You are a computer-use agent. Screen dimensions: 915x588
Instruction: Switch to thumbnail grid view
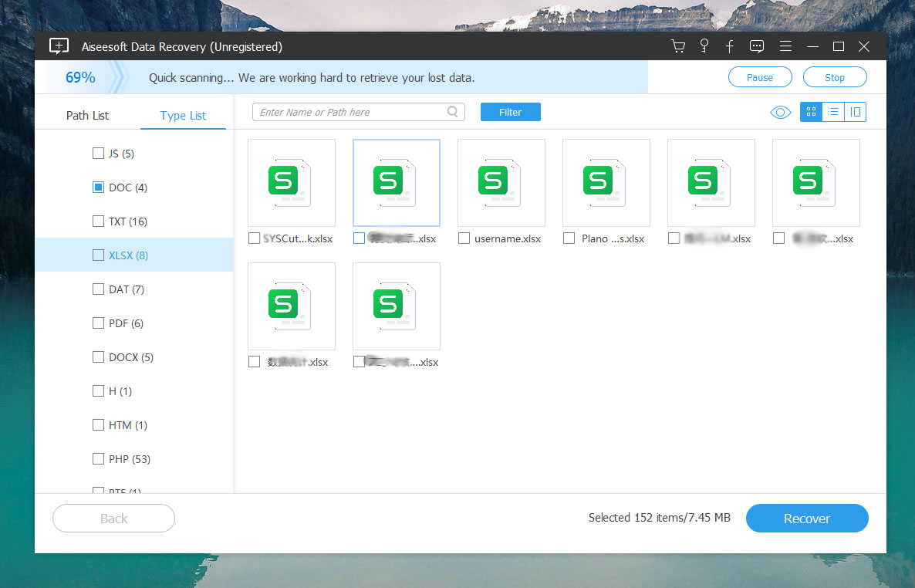click(811, 113)
